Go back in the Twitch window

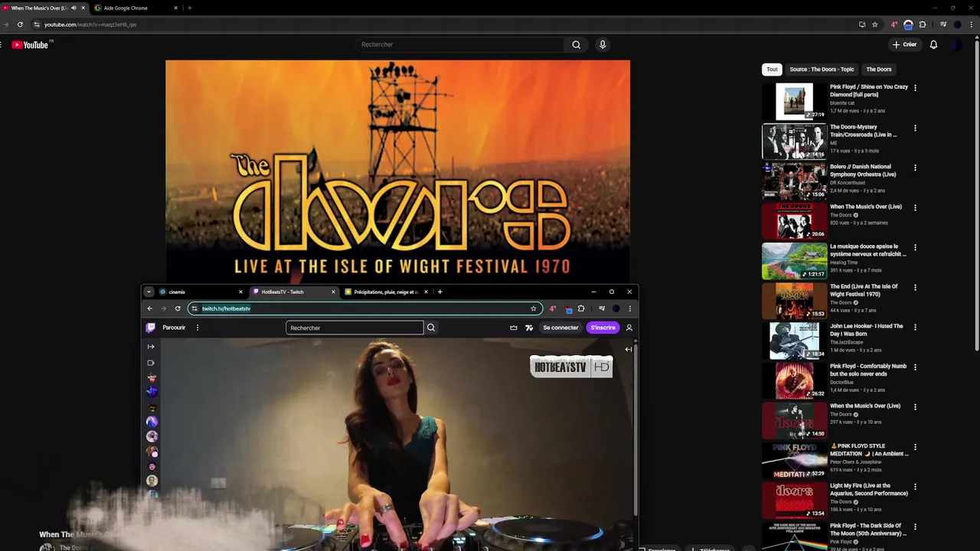149,308
